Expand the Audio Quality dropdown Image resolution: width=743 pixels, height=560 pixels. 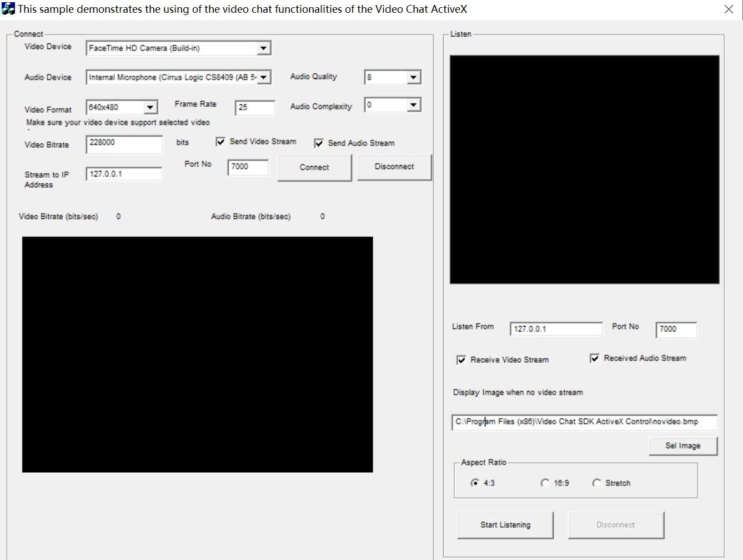[414, 77]
